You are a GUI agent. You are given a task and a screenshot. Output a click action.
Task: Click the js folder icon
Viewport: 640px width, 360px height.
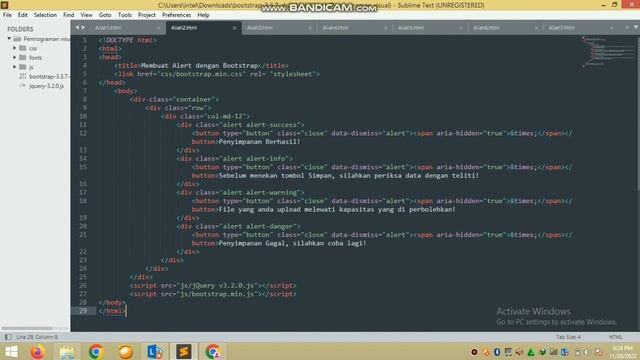23,67
